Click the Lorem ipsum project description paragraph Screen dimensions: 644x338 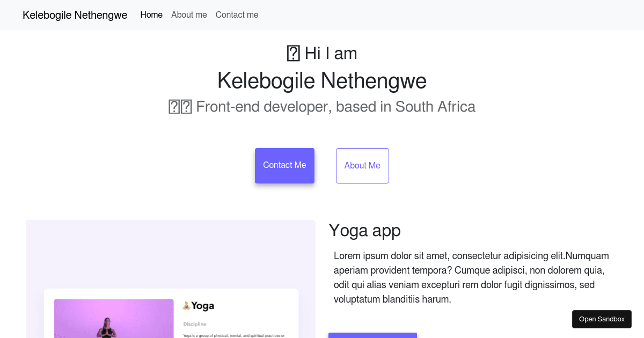[x=472, y=277]
